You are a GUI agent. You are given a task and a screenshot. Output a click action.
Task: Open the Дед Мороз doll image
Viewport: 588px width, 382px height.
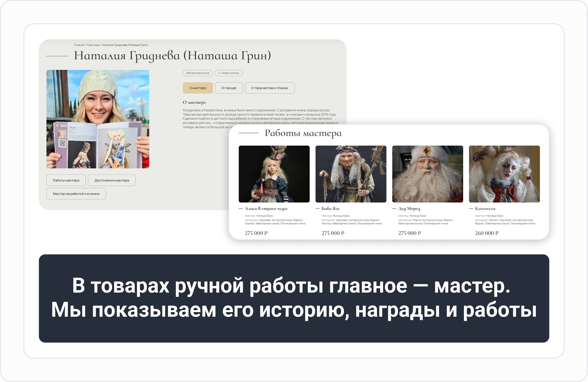click(x=427, y=174)
